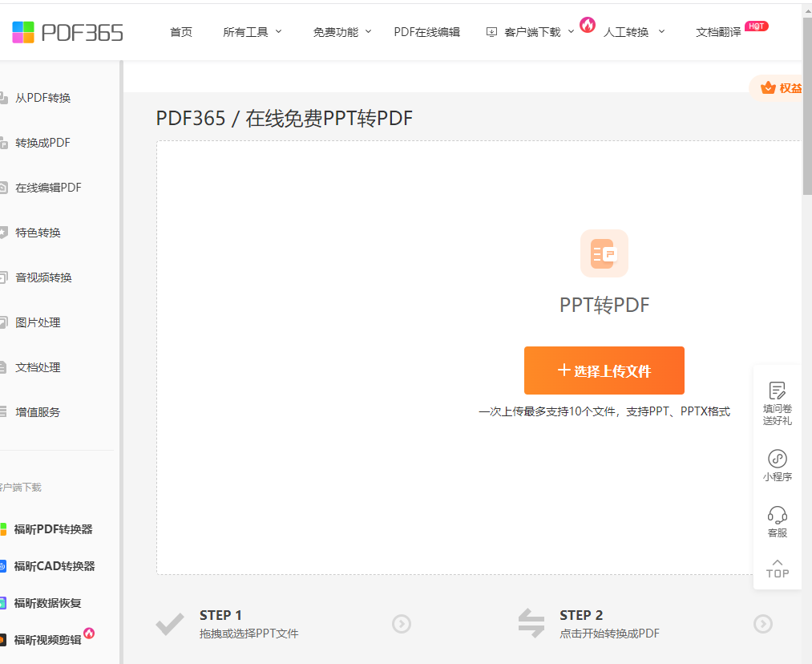Expand the 人工转换 dropdown chevron

pyautogui.click(x=661, y=31)
